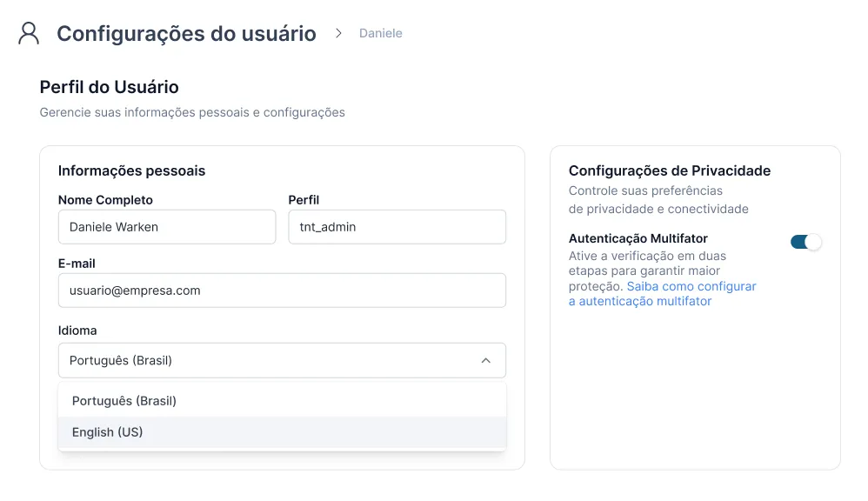Go to the Daniele breadcrumb item
The height and width of the screenshot is (501, 868).
click(380, 33)
